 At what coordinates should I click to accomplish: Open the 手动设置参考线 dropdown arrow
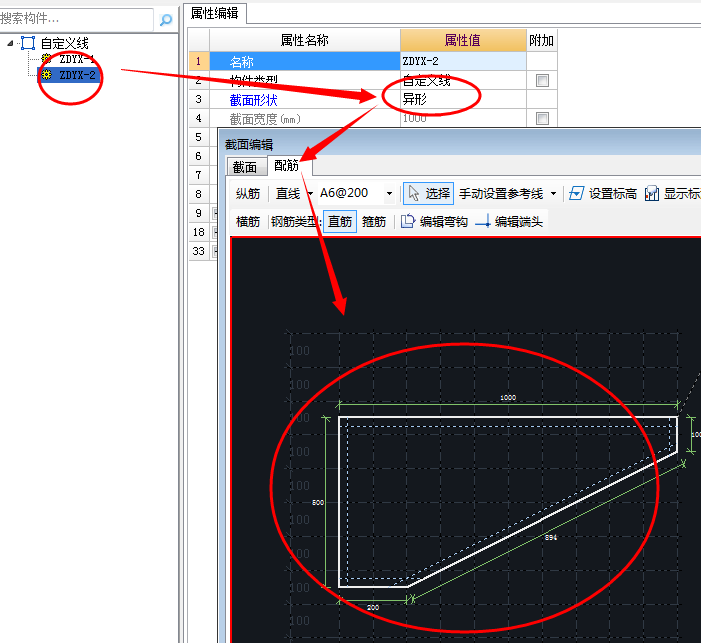pos(553,194)
